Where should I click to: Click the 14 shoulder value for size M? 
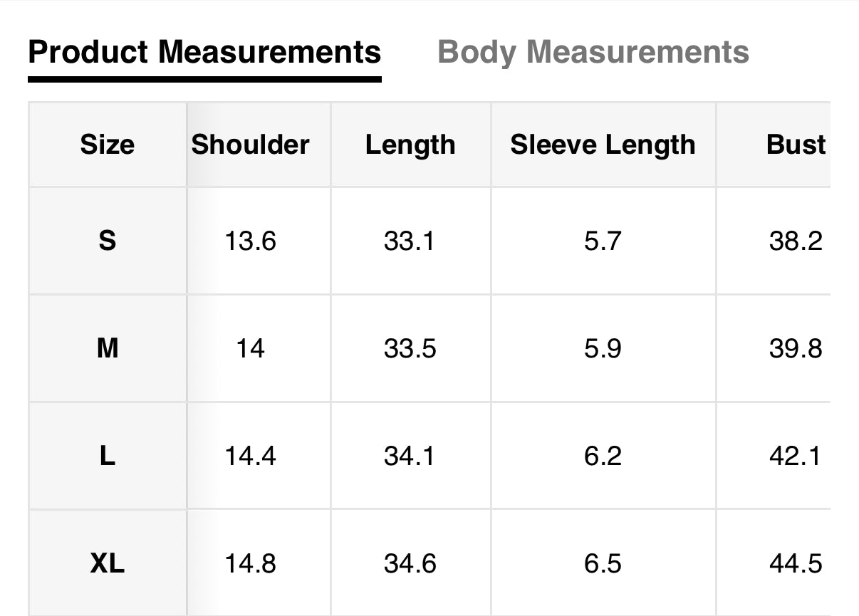click(251, 349)
